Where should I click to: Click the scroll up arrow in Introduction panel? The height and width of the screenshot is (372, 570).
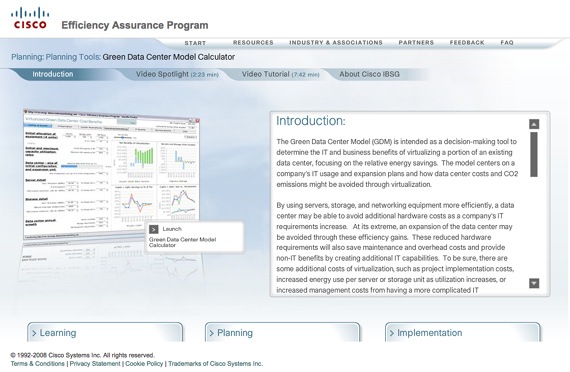pos(534,124)
